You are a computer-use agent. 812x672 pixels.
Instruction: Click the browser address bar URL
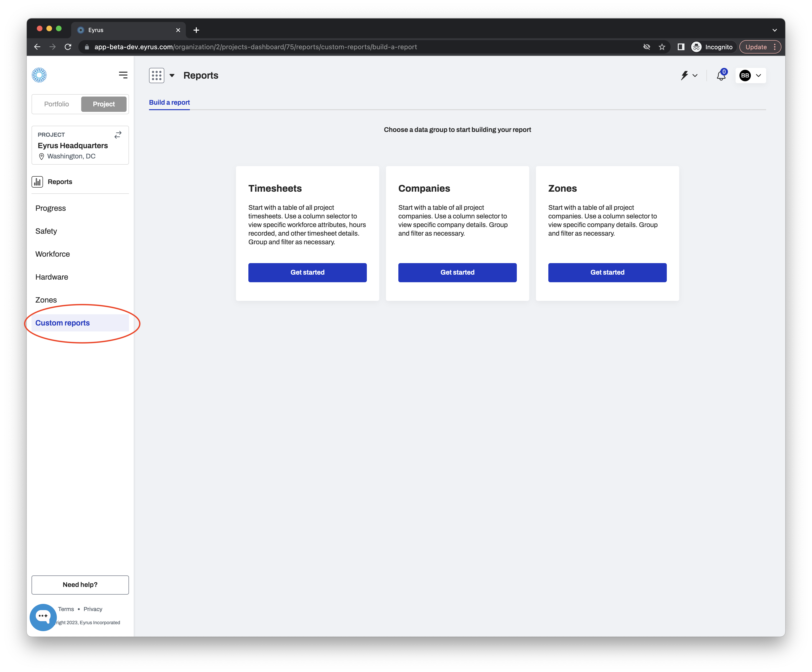256,47
